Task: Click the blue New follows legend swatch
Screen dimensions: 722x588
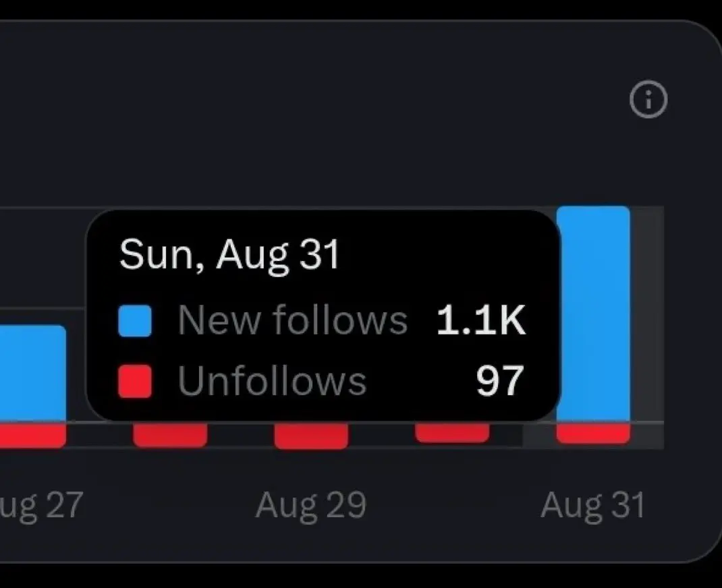Action: [135, 321]
